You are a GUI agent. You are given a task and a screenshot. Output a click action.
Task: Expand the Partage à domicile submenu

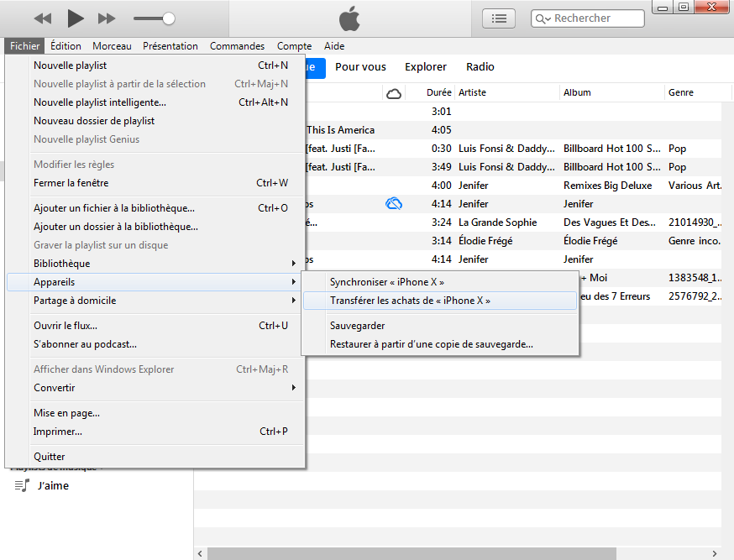click(x=155, y=301)
